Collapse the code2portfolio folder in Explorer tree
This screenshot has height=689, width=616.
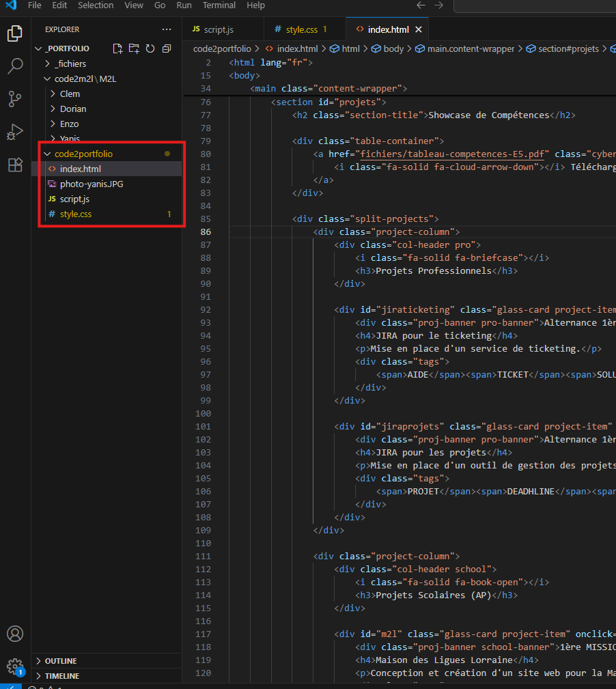[x=47, y=154]
